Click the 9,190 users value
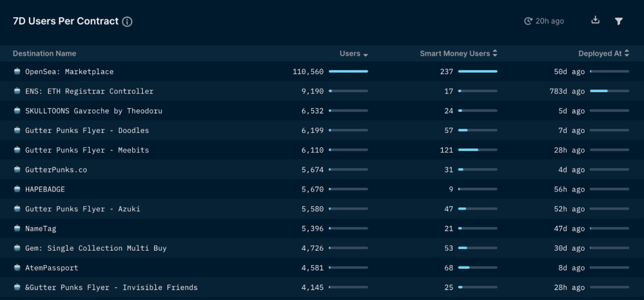 [312, 91]
